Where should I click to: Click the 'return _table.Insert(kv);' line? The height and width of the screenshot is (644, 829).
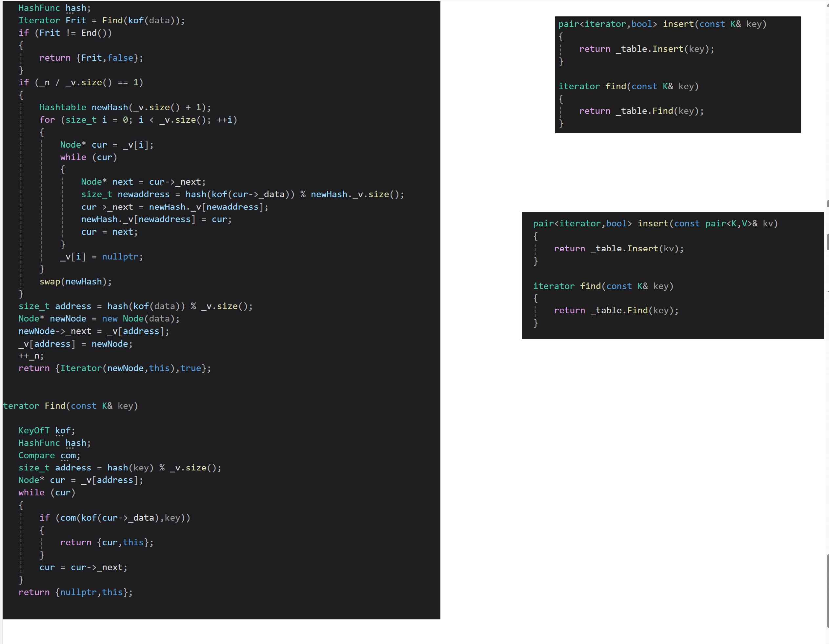click(618, 249)
